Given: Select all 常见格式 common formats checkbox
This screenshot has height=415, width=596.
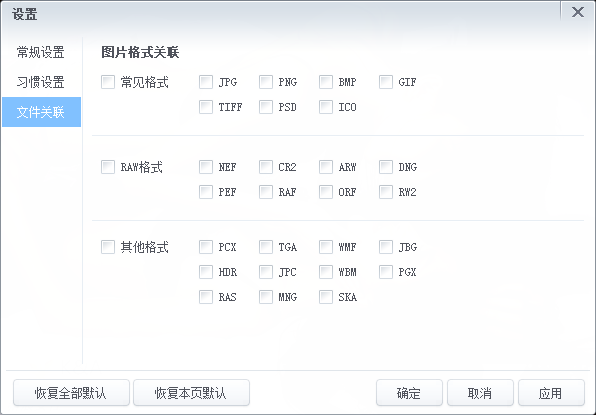Looking at the screenshot, I should [108, 82].
